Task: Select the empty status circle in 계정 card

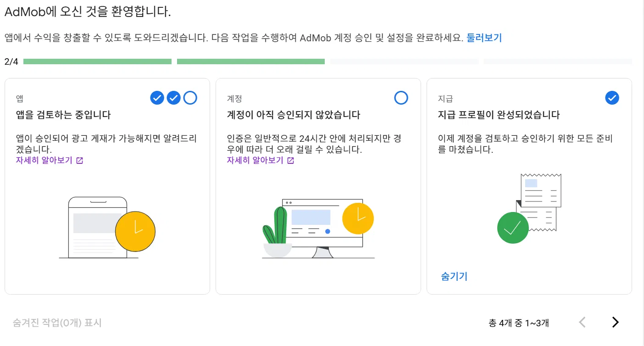Action: pos(401,98)
